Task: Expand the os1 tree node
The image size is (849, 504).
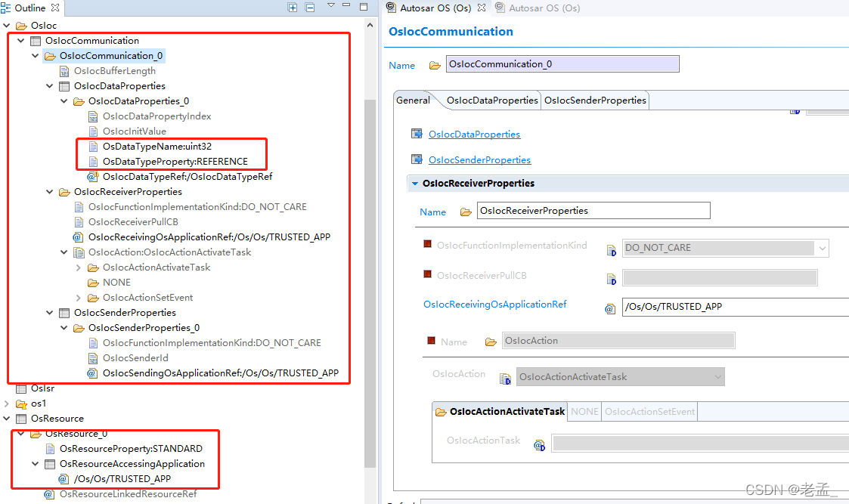Action: (x=7, y=404)
